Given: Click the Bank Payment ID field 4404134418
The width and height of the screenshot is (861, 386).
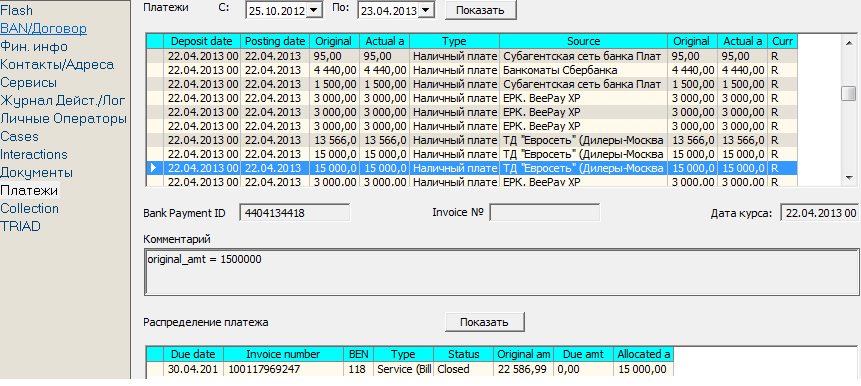Looking at the screenshot, I should [x=294, y=213].
